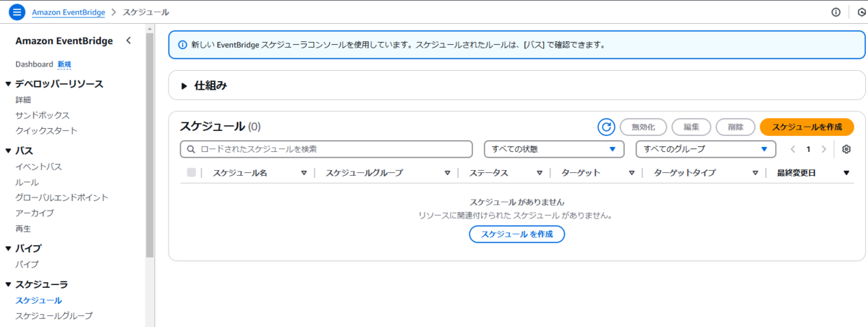Collapse the スケジューラ sidebar section
This screenshot has width=868, height=327.
8,284
